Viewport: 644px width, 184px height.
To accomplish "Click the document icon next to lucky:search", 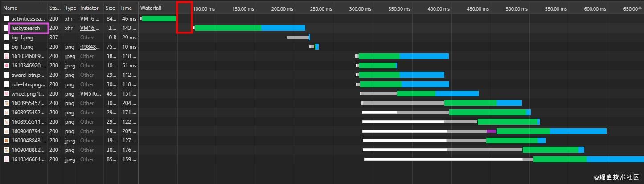I will pyautogui.click(x=7, y=28).
